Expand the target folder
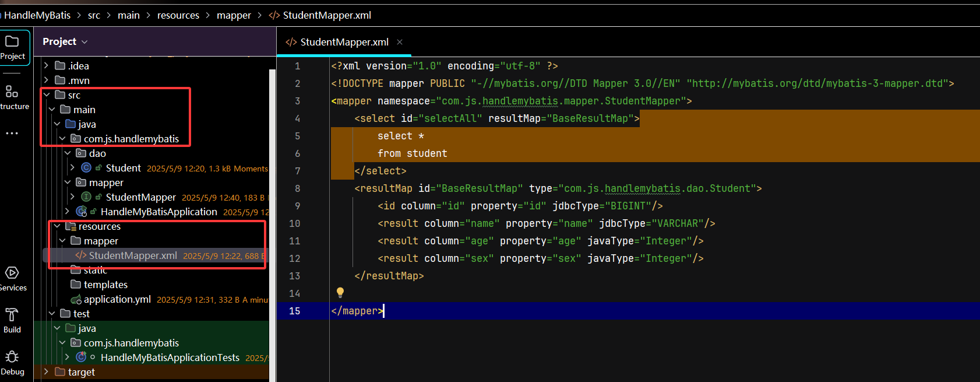Image resolution: width=980 pixels, height=382 pixels. coord(46,372)
